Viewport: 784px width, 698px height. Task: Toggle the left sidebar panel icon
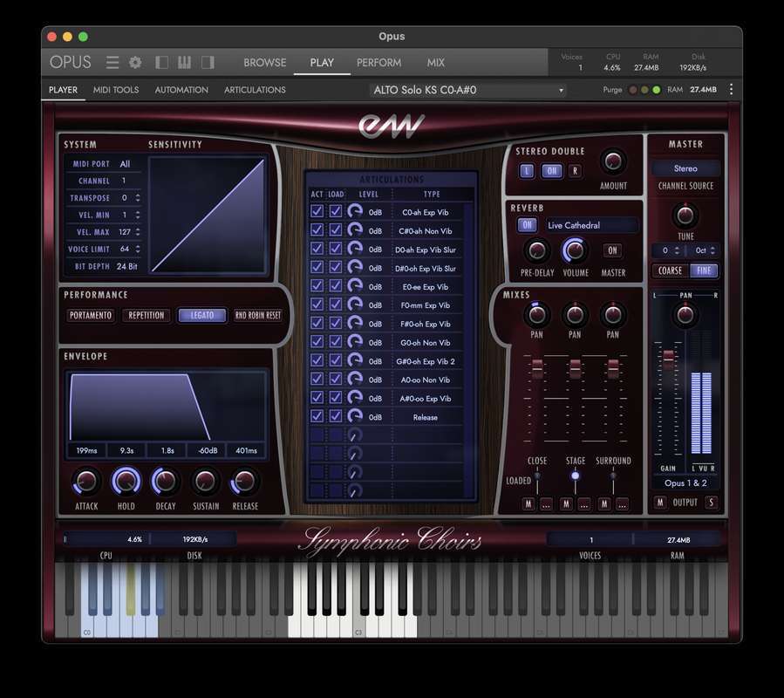tap(161, 62)
